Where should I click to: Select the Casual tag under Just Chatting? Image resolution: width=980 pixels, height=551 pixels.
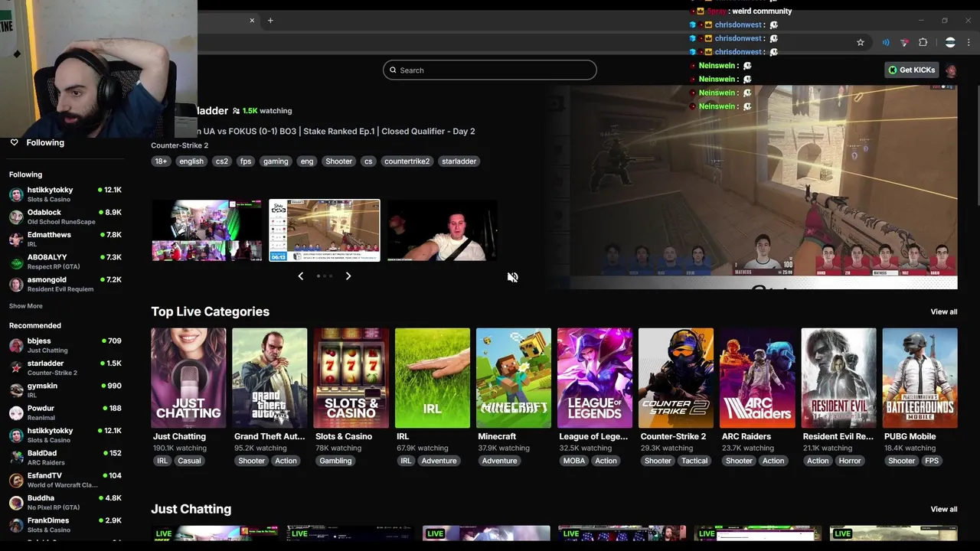pyautogui.click(x=189, y=461)
